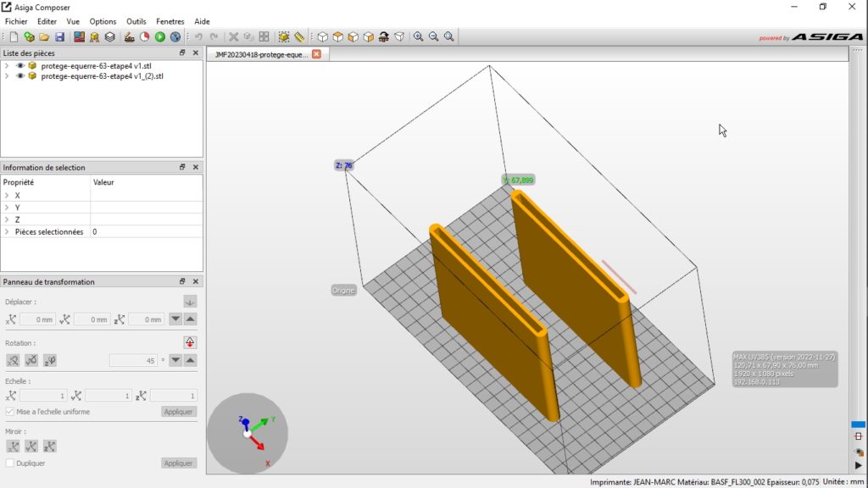Click the XYZ orientation gizmo
868x488 pixels.
(248, 433)
